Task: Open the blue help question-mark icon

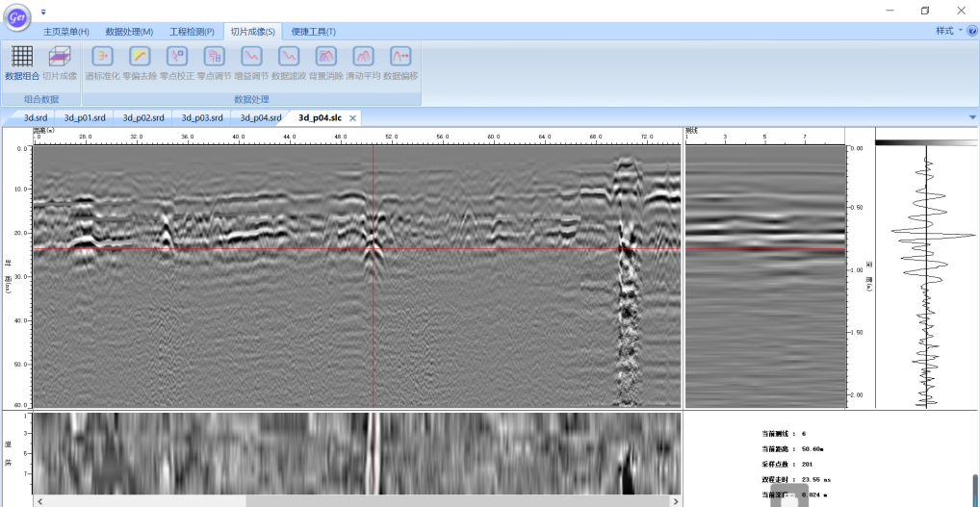Action: click(971, 31)
